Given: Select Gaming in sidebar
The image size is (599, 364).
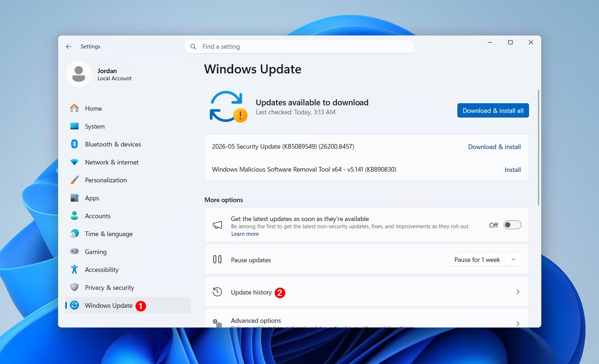Looking at the screenshot, I should pyautogui.click(x=127, y=252).
